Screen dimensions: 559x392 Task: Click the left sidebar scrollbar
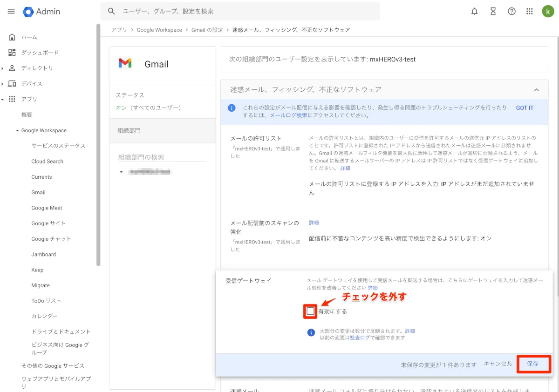click(98, 144)
